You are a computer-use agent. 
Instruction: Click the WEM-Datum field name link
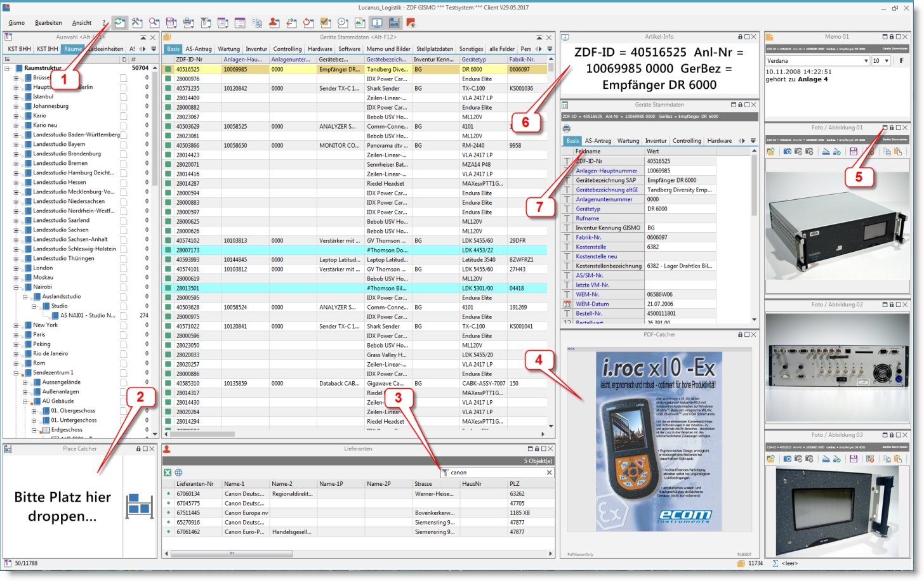[x=592, y=304]
